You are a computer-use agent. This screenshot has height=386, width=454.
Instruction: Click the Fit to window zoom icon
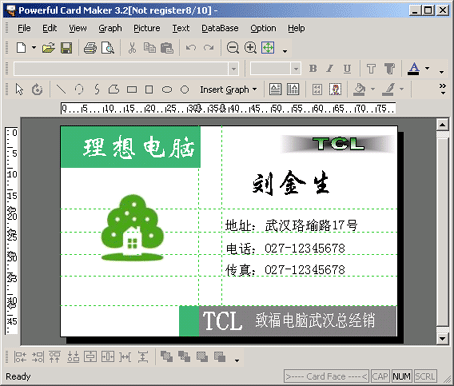tap(268, 48)
